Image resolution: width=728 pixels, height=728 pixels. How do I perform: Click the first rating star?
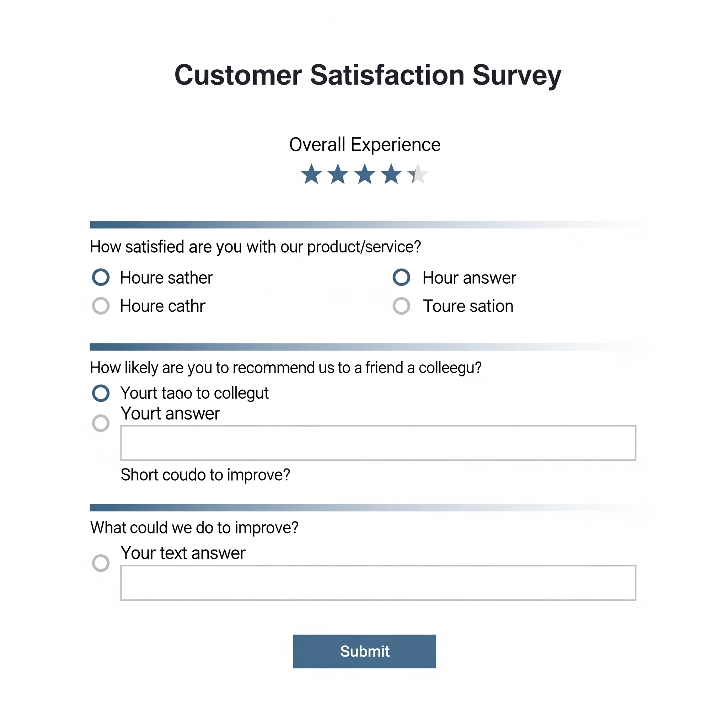click(x=311, y=175)
